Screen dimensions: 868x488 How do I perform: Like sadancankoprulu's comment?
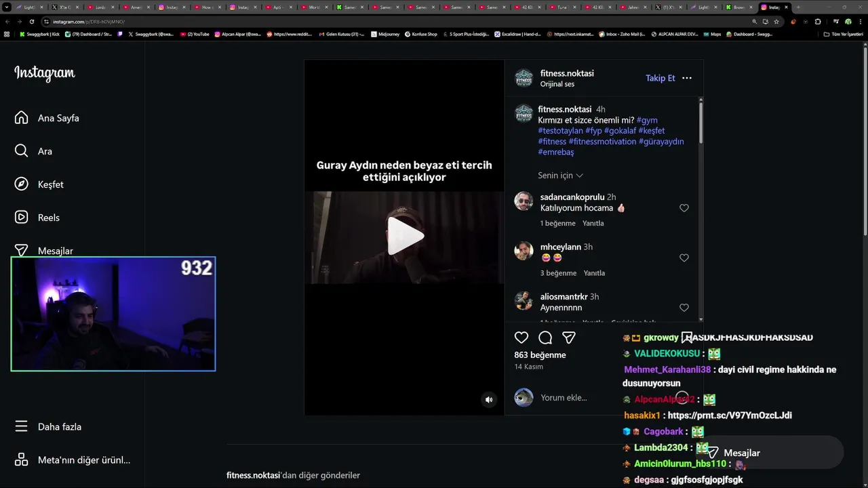[684, 208]
